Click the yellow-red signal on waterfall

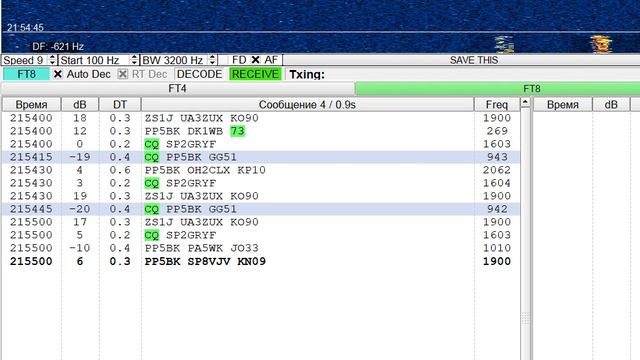601,44
